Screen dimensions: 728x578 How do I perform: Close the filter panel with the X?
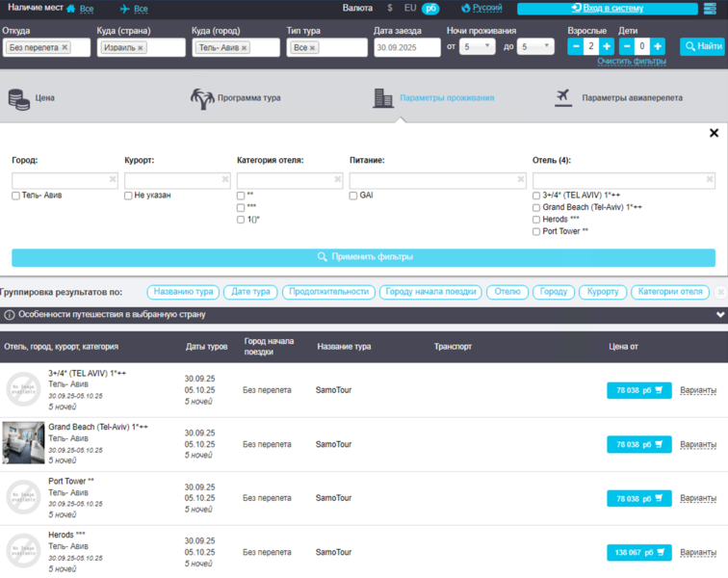[714, 133]
